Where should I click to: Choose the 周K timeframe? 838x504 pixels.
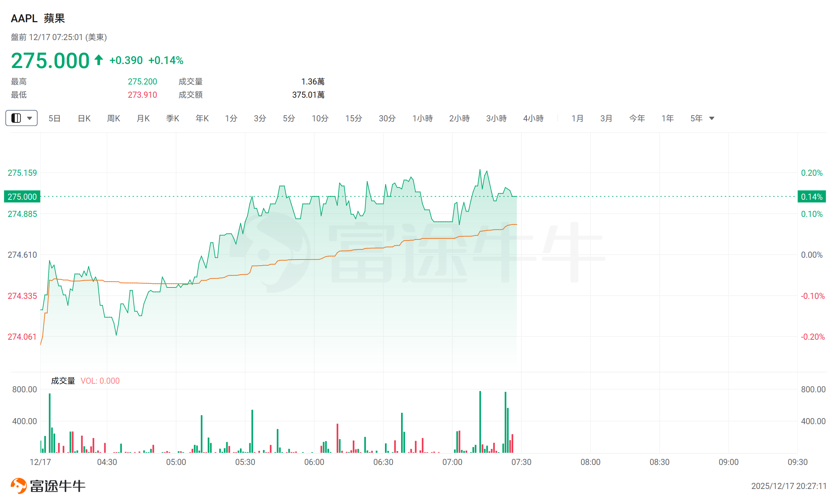point(114,118)
